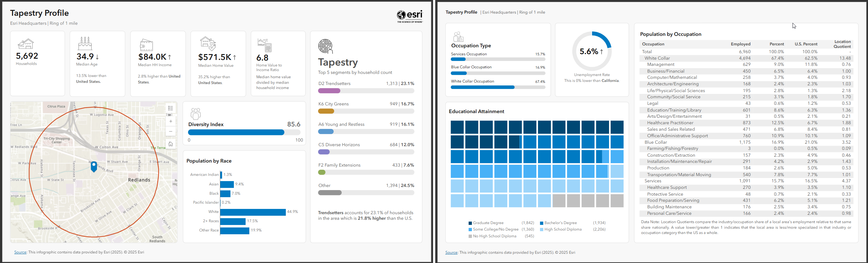Reset map to home extent
This screenshot has height=263, width=868.
171,144
